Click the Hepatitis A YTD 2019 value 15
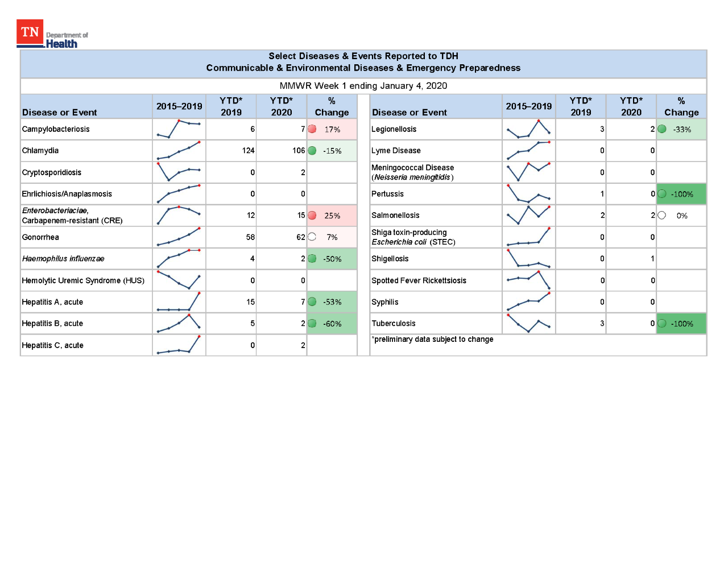The height and width of the screenshot is (562, 728). [250, 302]
